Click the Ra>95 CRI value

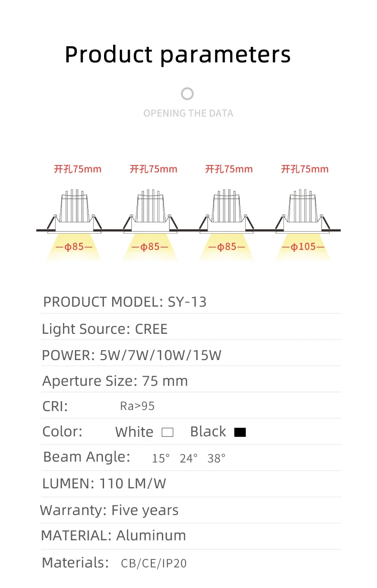(x=137, y=406)
